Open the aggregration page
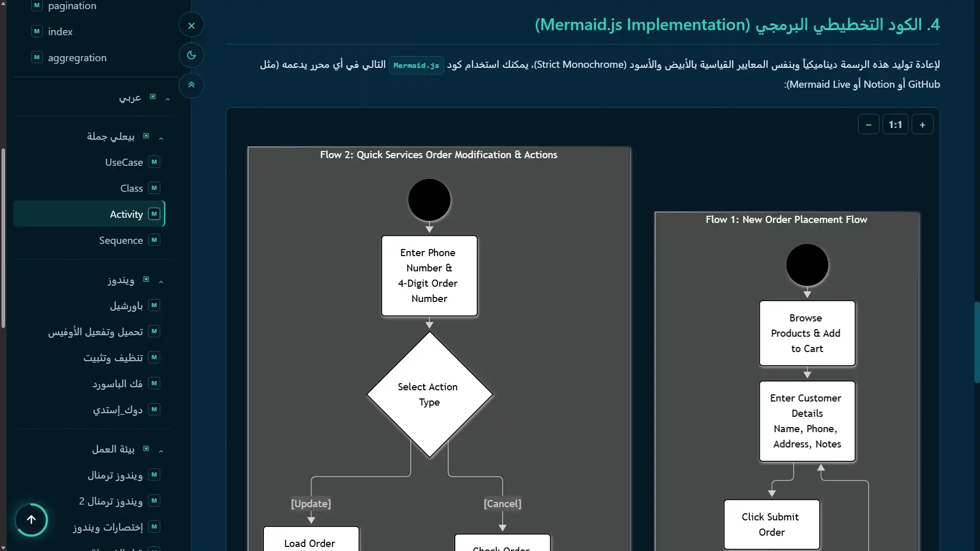The width and height of the screenshot is (980, 551). [77, 58]
